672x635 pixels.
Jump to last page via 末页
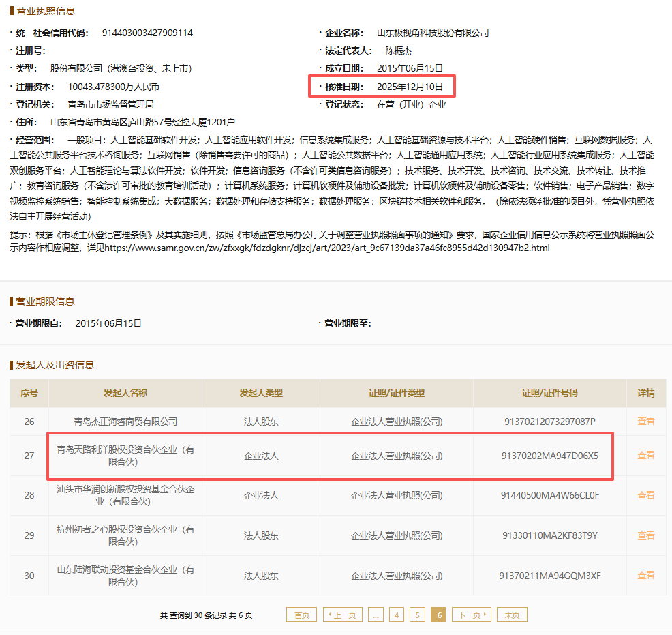511,615
